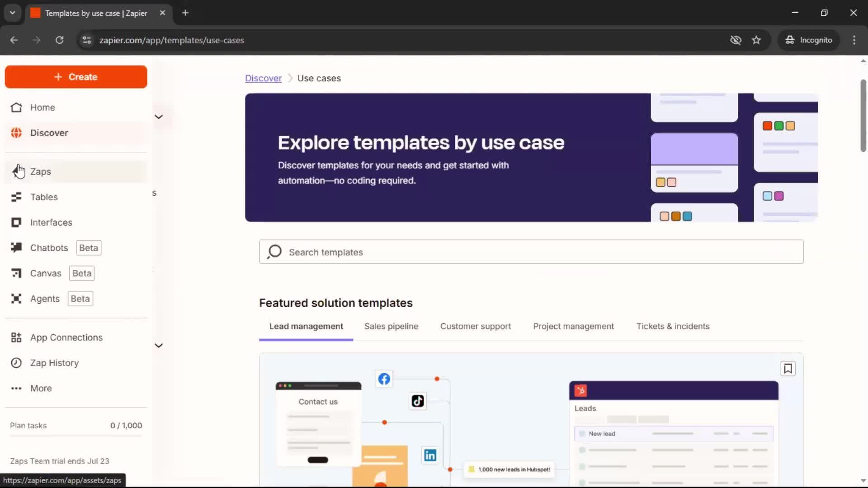Click the Agents icon

16,299
